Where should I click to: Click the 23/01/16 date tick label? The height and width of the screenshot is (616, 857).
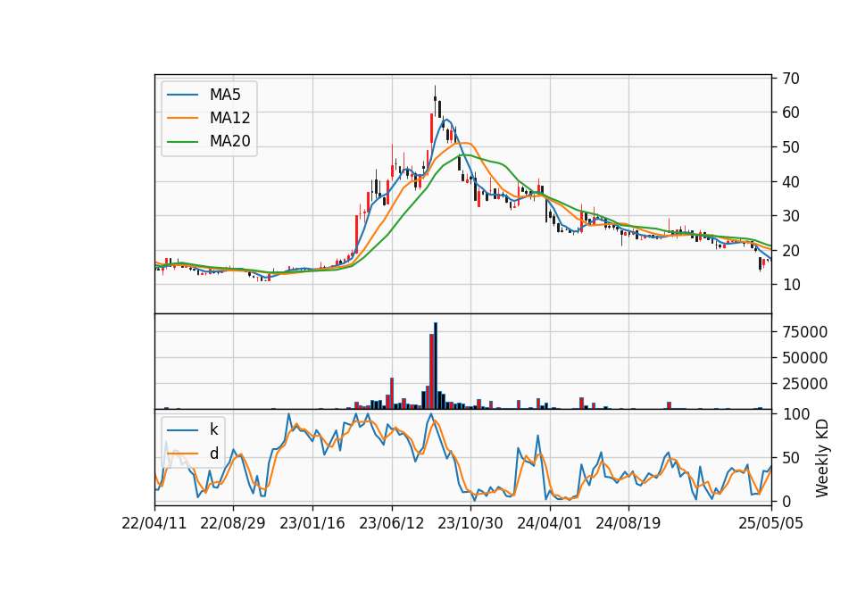pos(312,523)
